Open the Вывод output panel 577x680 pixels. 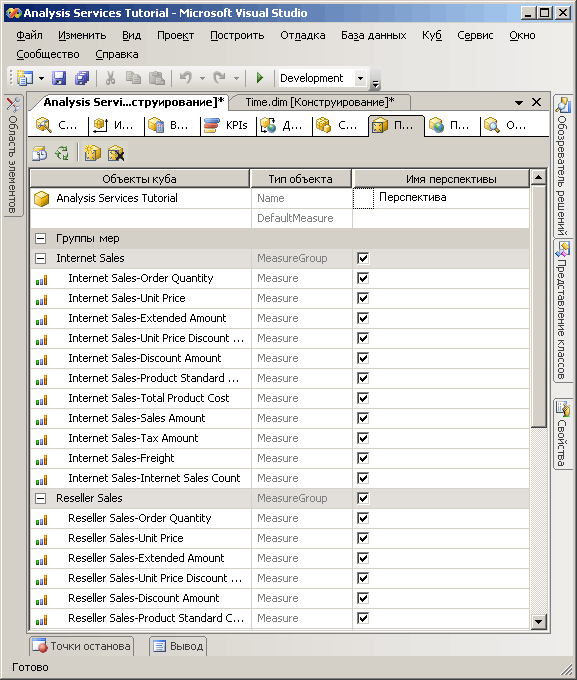click(178, 646)
